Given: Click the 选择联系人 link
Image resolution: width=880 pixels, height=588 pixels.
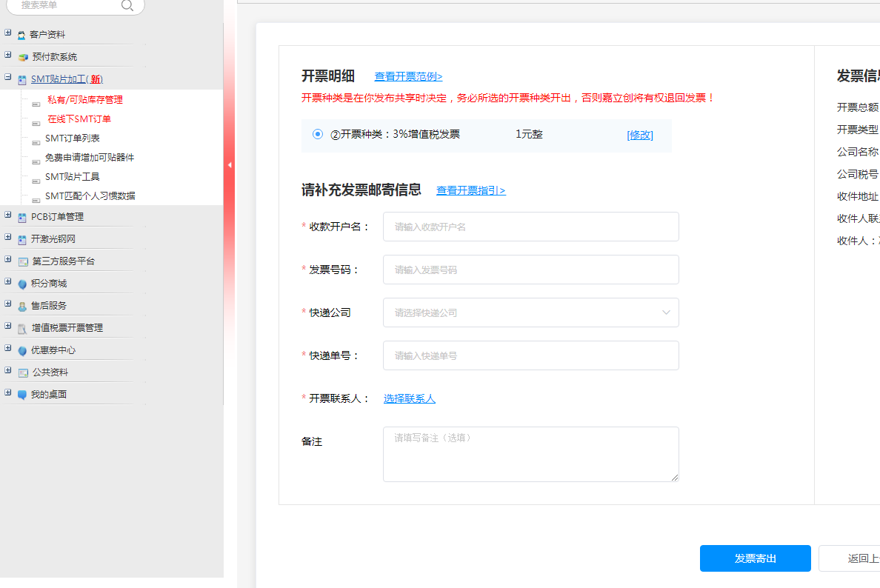Looking at the screenshot, I should [x=409, y=398].
